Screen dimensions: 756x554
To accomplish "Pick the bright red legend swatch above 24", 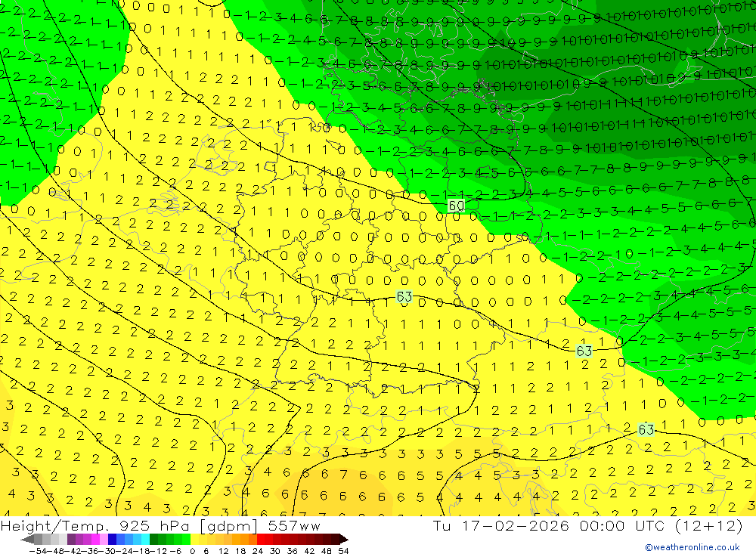I will [261, 540].
